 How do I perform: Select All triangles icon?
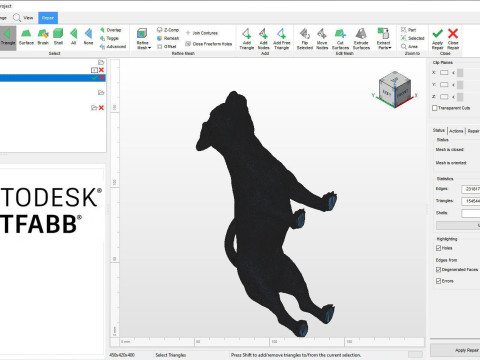(74, 37)
